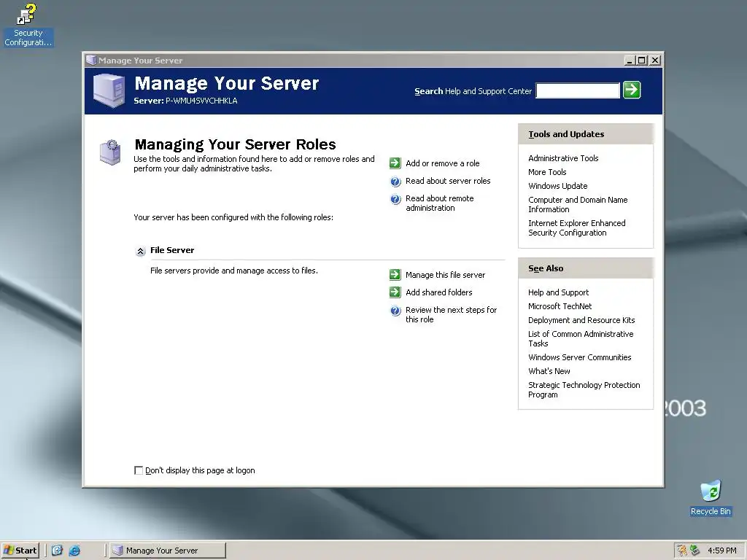Launch Internet Explorer from quick launch

(x=75, y=551)
